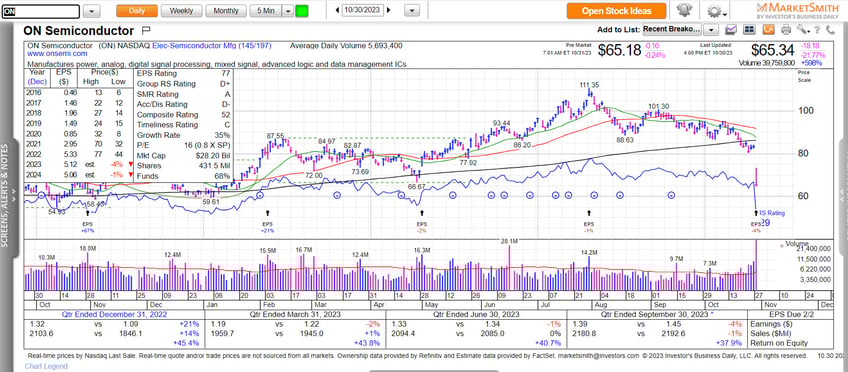Select the Recent Breako... list box
Screen dimensions: 848x372
pos(672,30)
